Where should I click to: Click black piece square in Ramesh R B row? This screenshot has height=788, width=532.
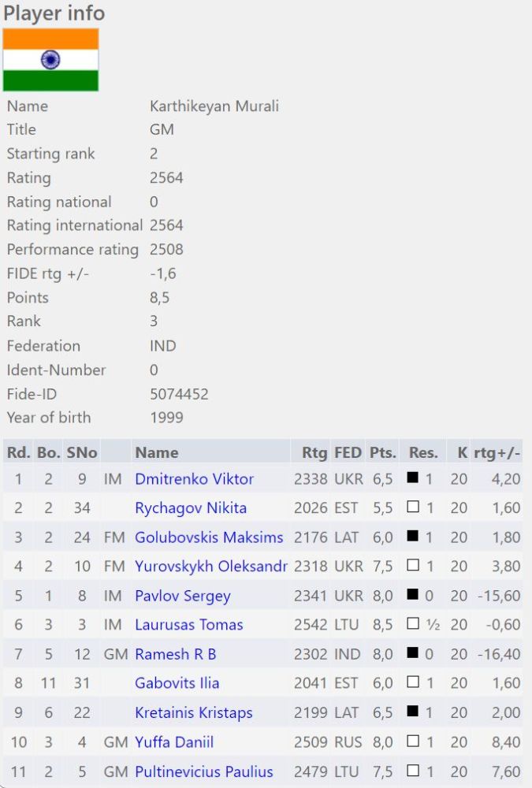(413, 654)
